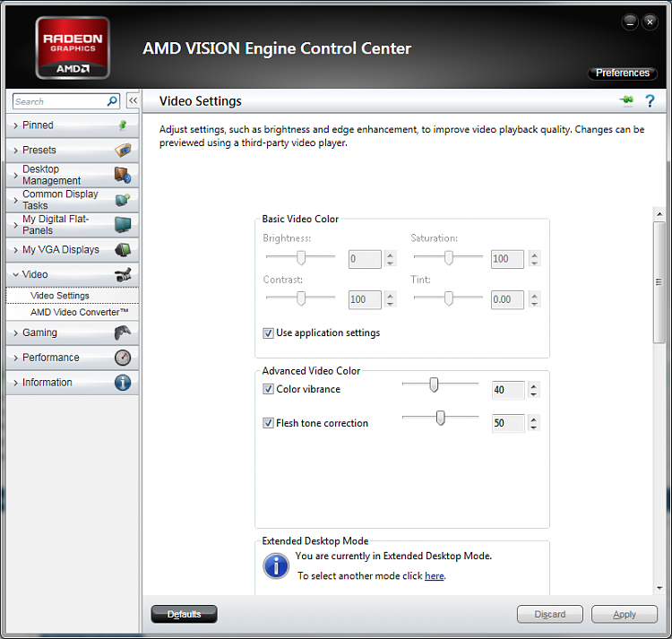
Task: Open the Preferences menu
Action: click(x=623, y=73)
